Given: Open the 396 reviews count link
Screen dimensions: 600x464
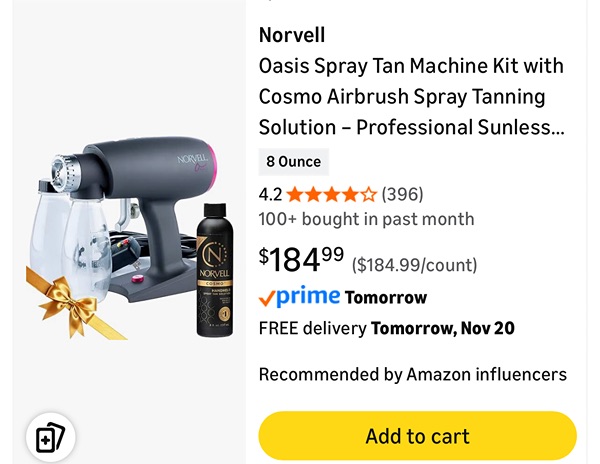Looking at the screenshot, I should pos(403,194).
